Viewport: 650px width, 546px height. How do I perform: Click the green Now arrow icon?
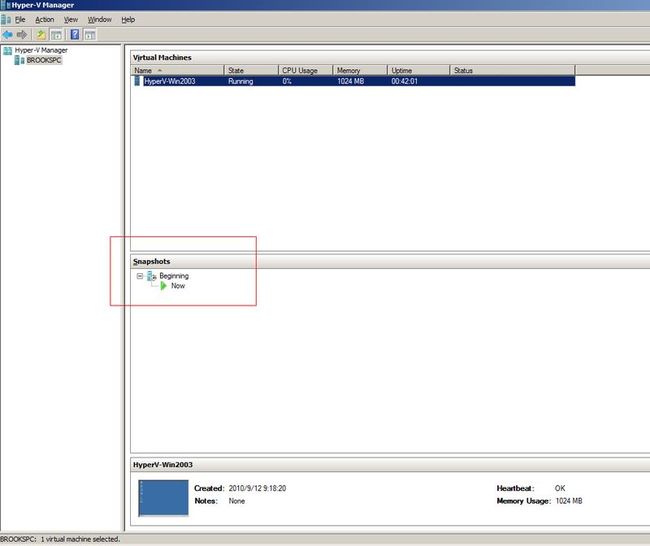pyautogui.click(x=163, y=286)
